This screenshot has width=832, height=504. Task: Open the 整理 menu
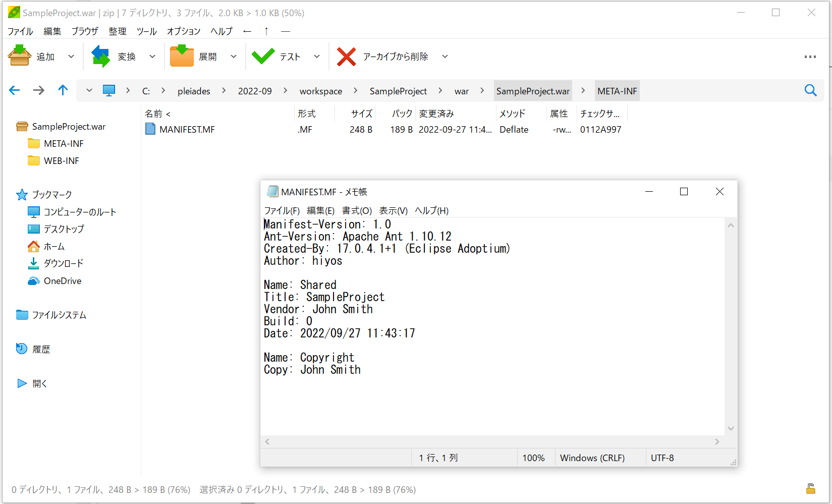pyautogui.click(x=118, y=31)
